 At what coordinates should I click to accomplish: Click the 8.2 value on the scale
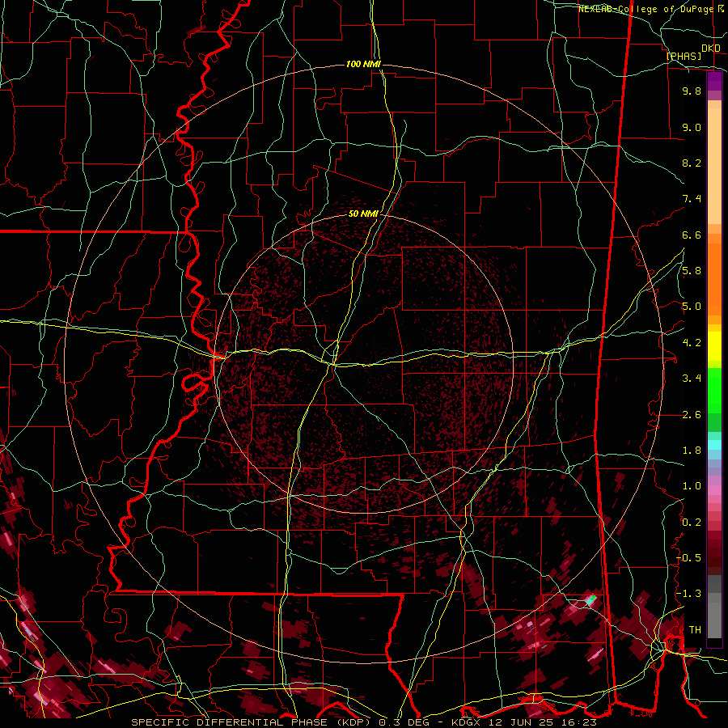point(692,163)
